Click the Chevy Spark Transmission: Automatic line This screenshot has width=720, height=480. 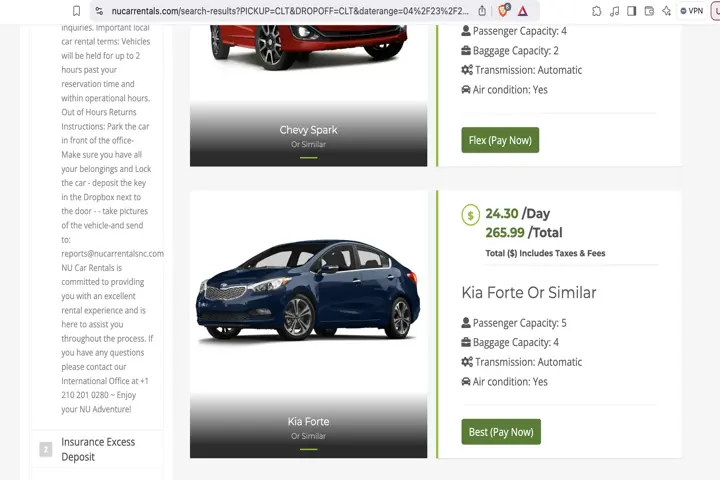click(x=522, y=70)
